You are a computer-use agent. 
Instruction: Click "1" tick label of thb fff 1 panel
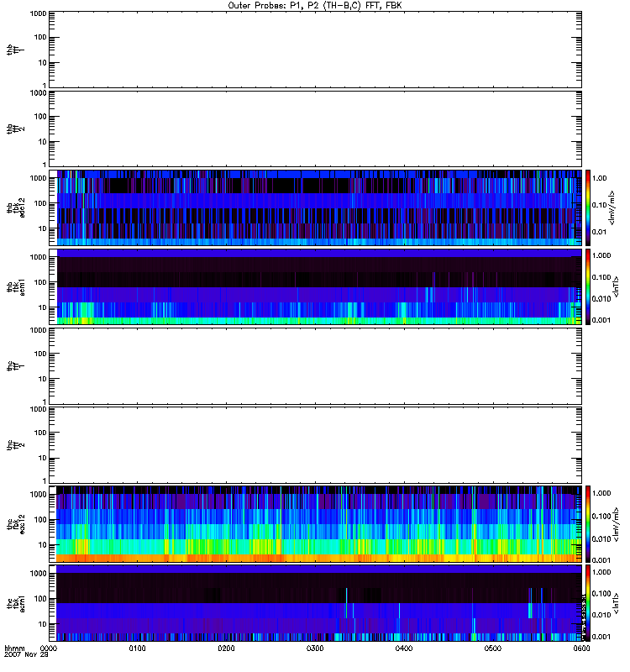[45, 86]
